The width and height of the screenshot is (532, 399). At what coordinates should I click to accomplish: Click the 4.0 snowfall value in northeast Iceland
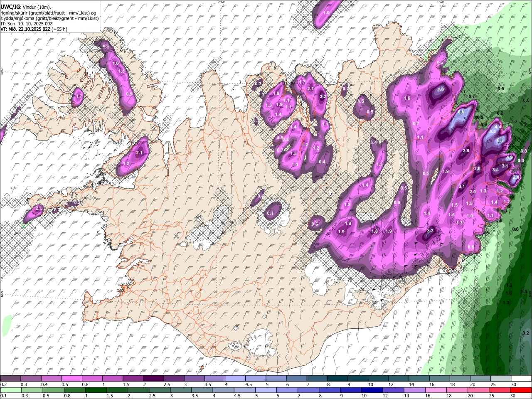(441, 90)
